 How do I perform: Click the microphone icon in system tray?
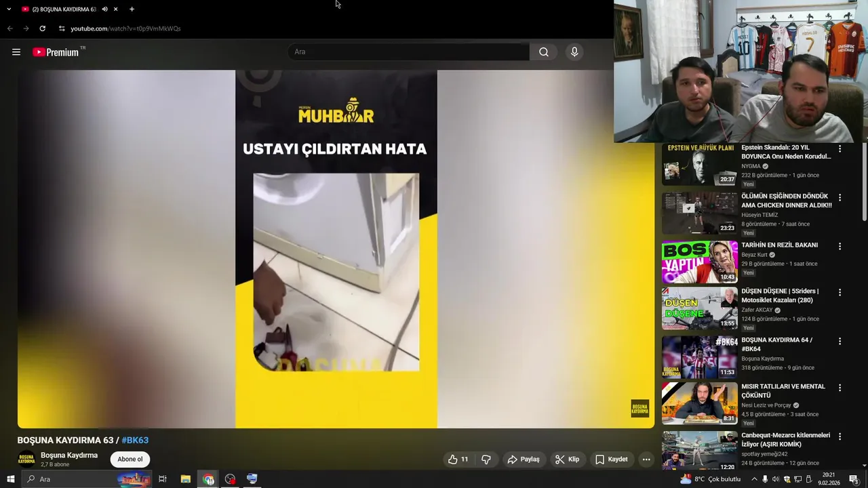click(x=765, y=479)
